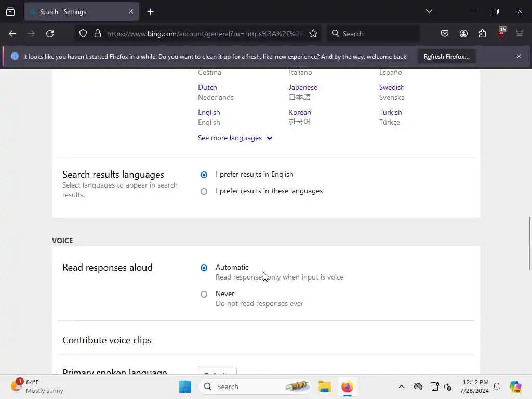
Task: Open the list all tabs dropdown
Action: [429, 11]
